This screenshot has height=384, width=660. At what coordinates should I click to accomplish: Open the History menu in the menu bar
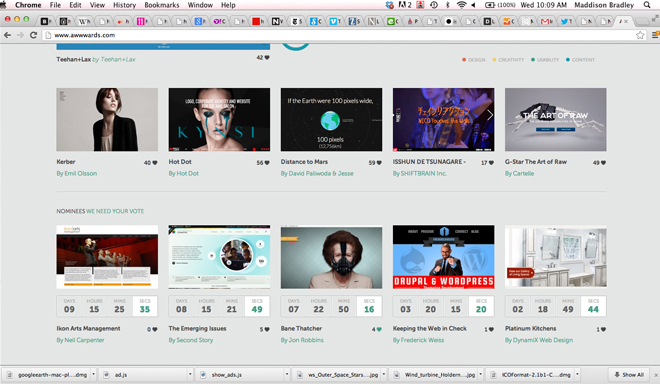[x=124, y=5]
